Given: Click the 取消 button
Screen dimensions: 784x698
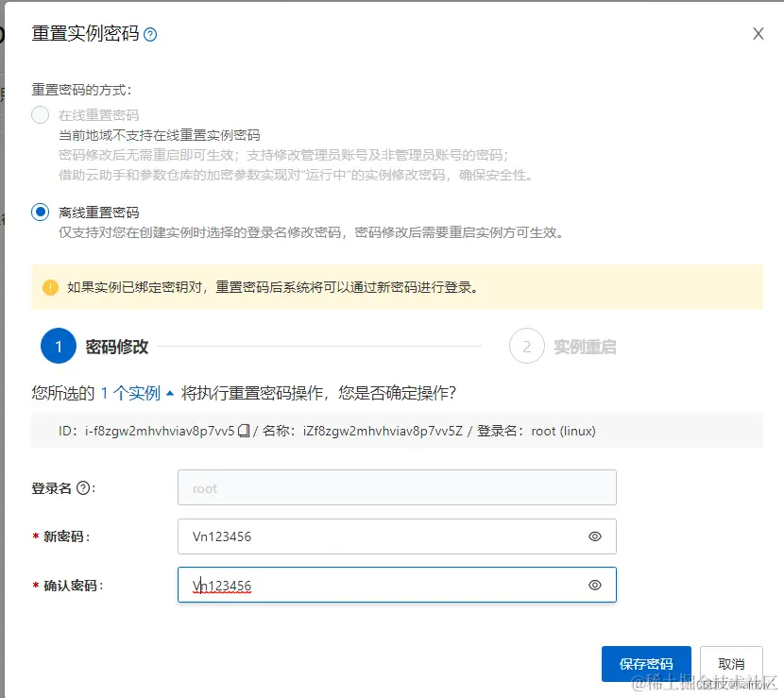Looking at the screenshot, I should pos(731,664).
